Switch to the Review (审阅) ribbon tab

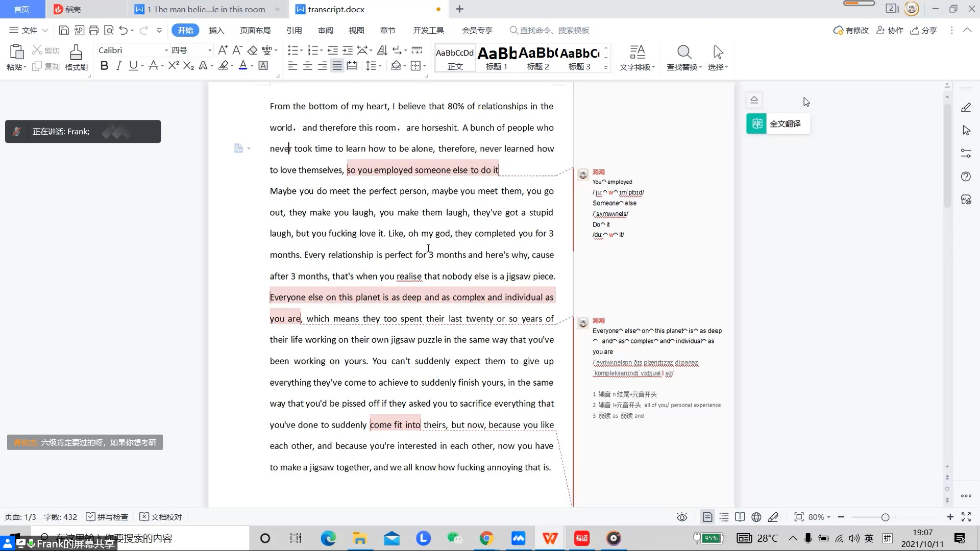click(325, 30)
